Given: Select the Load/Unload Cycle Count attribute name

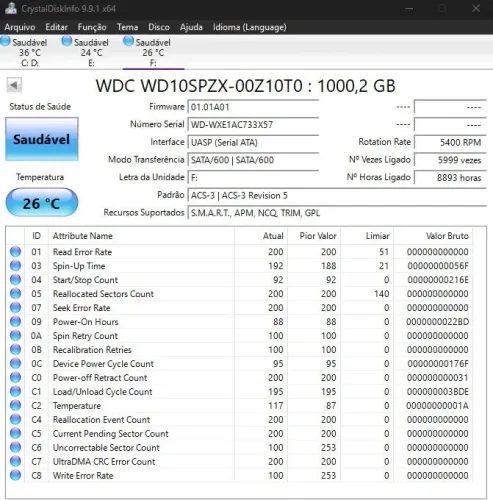Looking at the screenshot, I should pyautogui.click(x=103, y=392).
